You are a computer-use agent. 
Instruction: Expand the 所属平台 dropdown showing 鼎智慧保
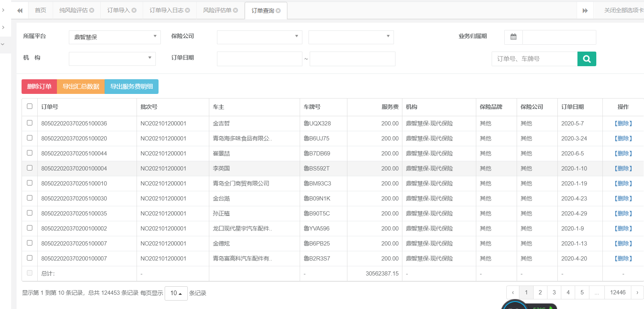pyautogui.click(x=115, y=37)
